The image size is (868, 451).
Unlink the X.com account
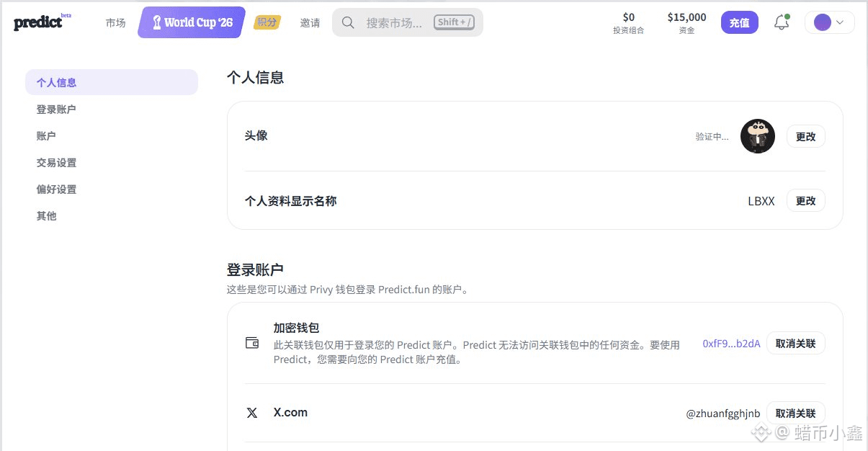click(796, 413)
